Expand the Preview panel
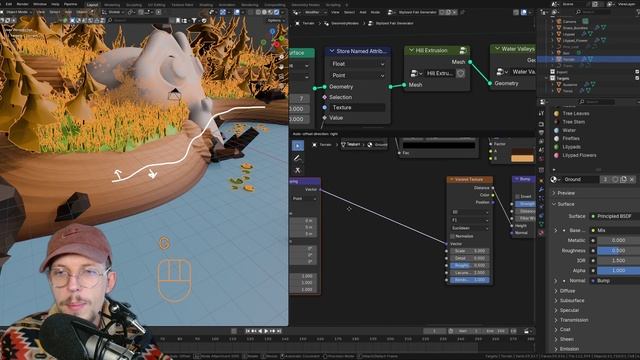Image resolution: width=640 pixels, height=360 pixels. (x=566, y=193)
